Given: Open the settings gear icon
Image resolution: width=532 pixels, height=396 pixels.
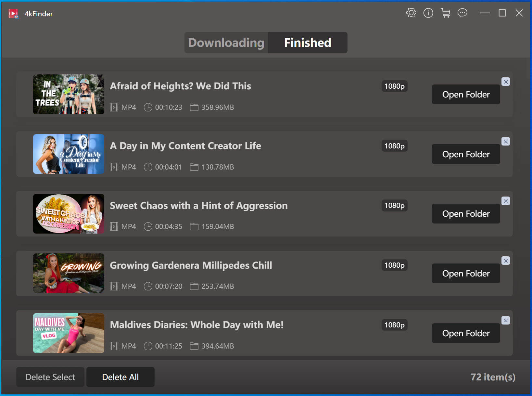Looking at the screenshot, I should (x=411, y=13).
